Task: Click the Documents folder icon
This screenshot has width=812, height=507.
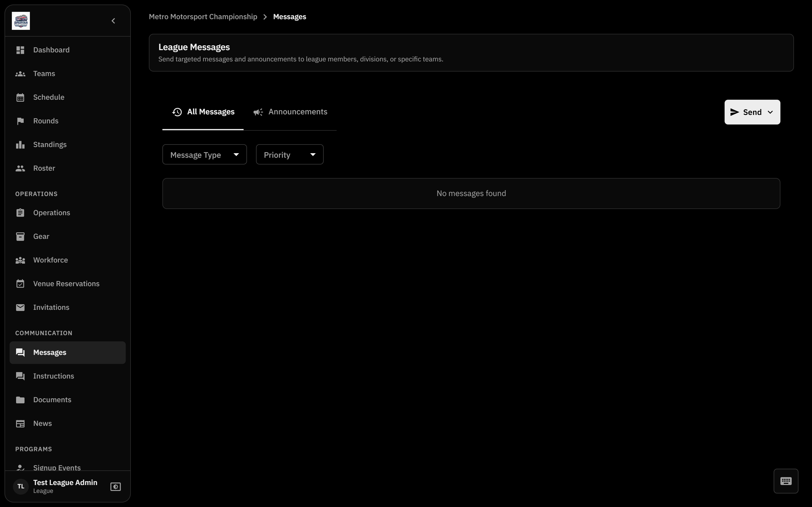Action: (20, 400)
